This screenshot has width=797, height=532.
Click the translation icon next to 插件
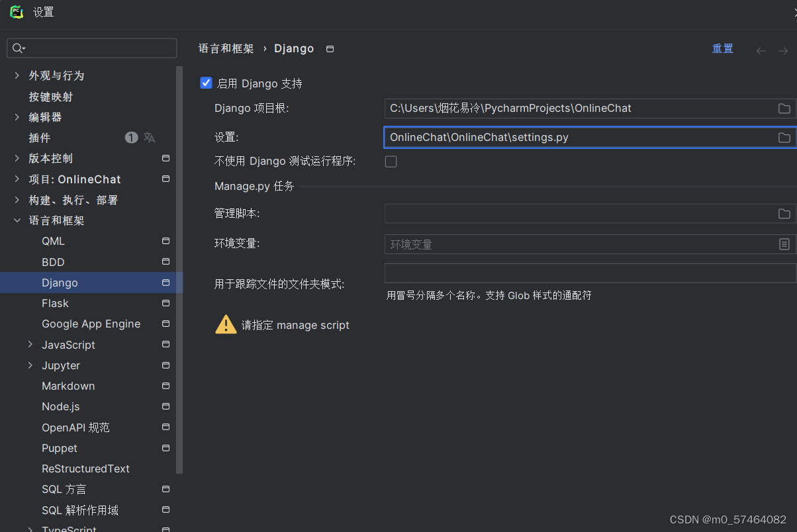coord(149,137)
